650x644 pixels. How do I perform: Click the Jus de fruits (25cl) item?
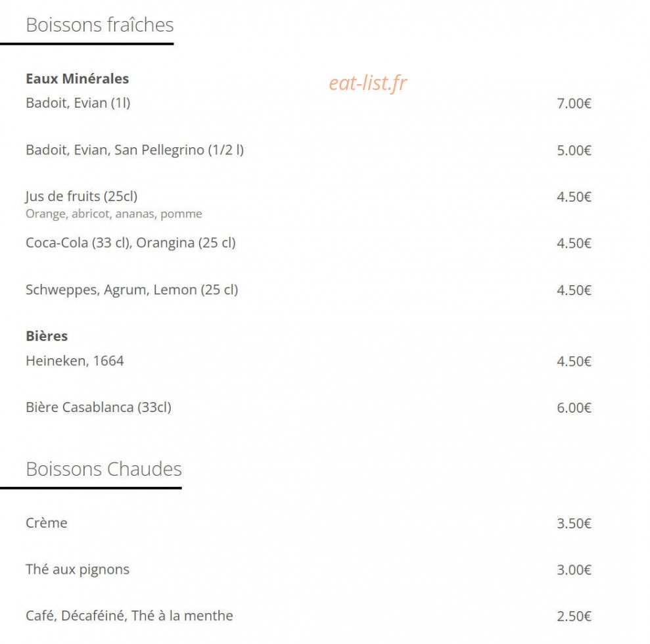pyautogui.click(x=81, y=196)
